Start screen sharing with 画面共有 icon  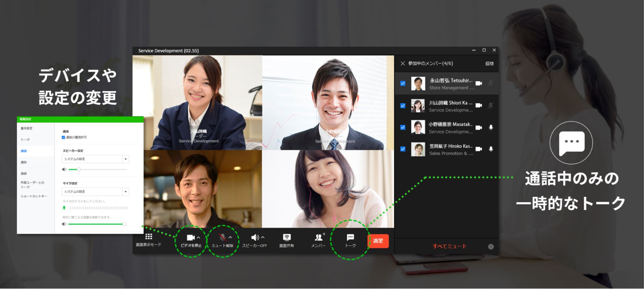pyautogui.click(x=287, y=238)
